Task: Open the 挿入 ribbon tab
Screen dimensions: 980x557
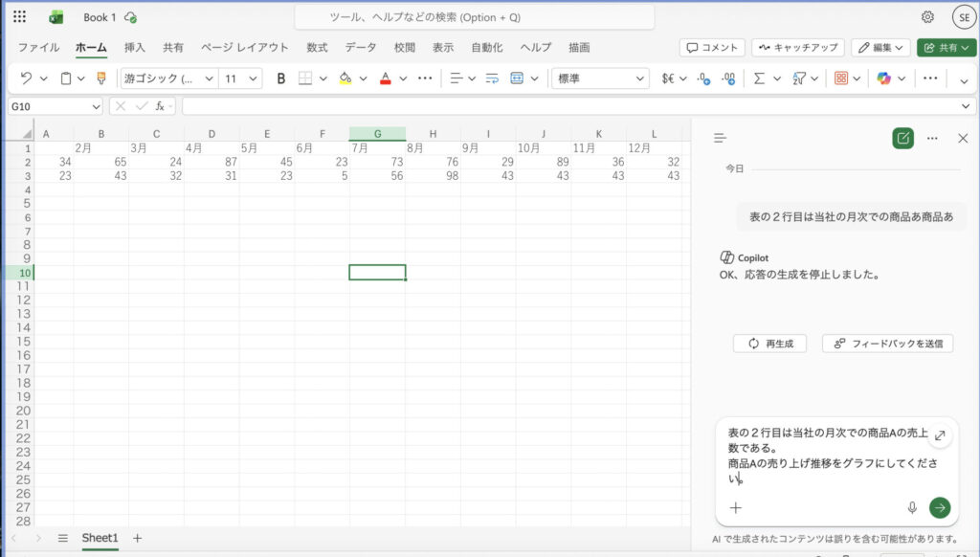Action: click(135, 47)
